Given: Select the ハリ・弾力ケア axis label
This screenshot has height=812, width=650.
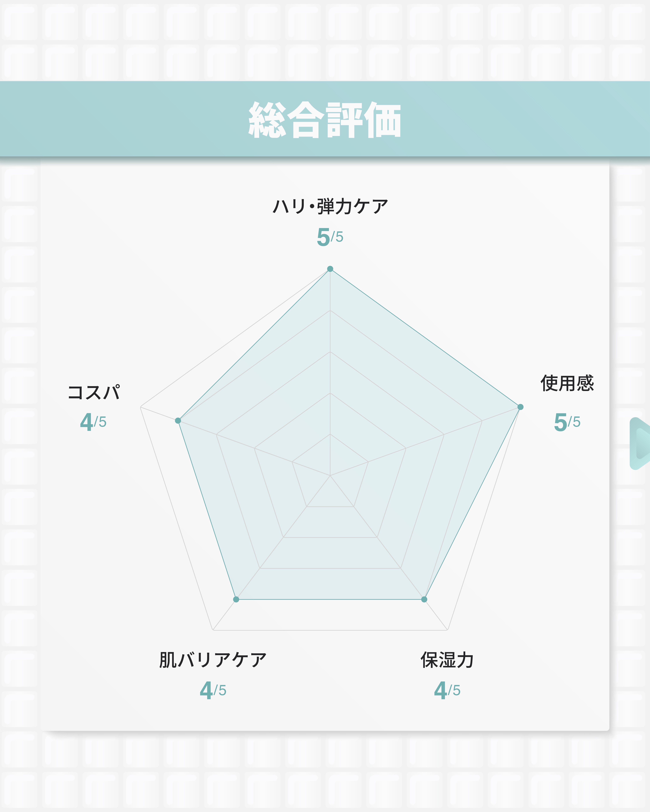Looking at the screenshot, I should coord(330,206).
